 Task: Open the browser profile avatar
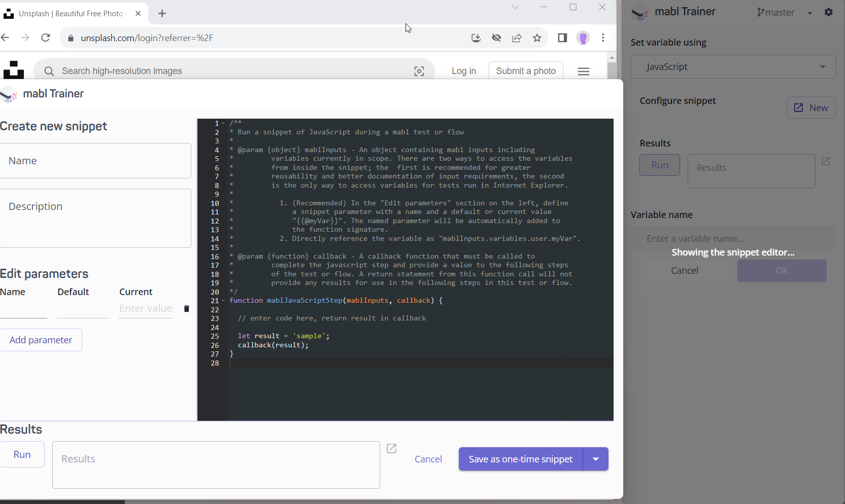583,38
